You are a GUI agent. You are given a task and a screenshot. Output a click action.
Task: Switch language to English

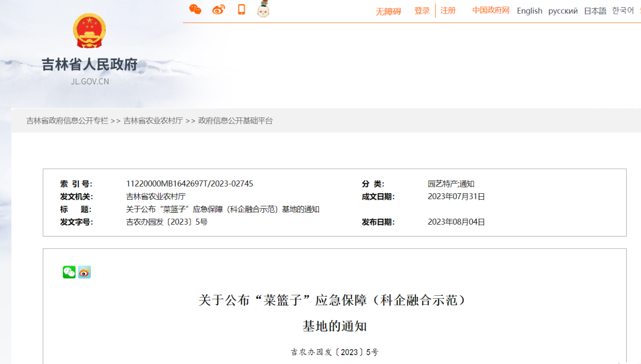[x=529, y=11]
